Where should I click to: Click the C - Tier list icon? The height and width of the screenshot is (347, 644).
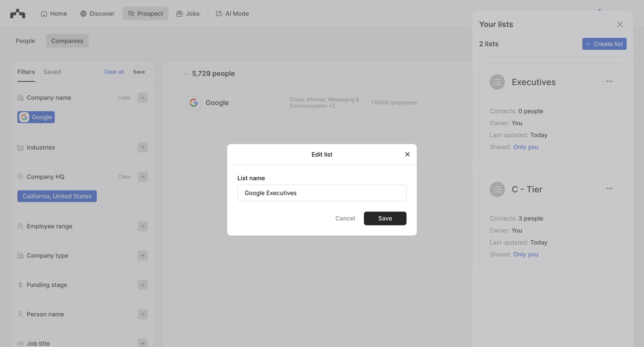tap(497, 190)
